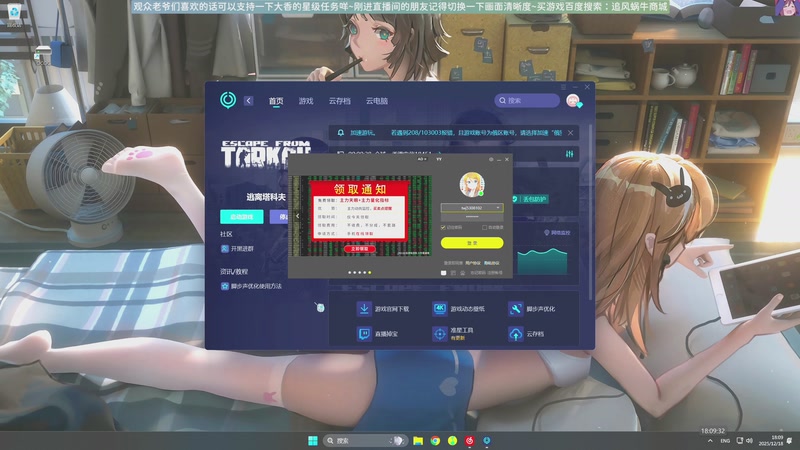The width and height of the screenshot is (800, 450).
Task: Click the YY login profile avatar
Action: coord(471,184)
